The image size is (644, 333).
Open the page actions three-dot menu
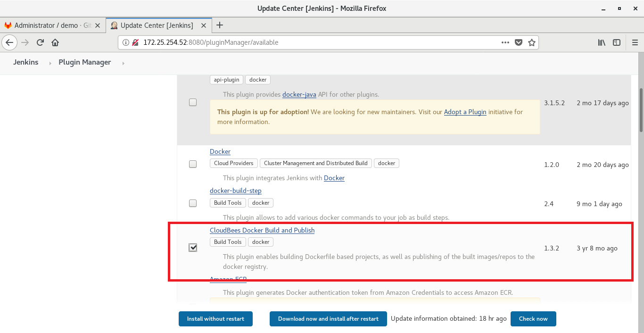coord(505,42)
